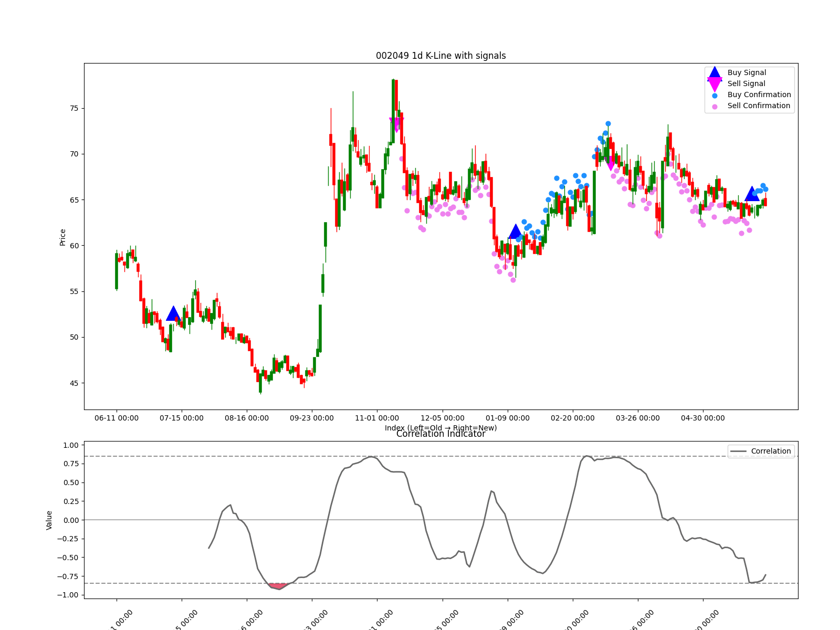Click the 'Price' y-axis label
The image size is (840, 630).
[63, 237]
